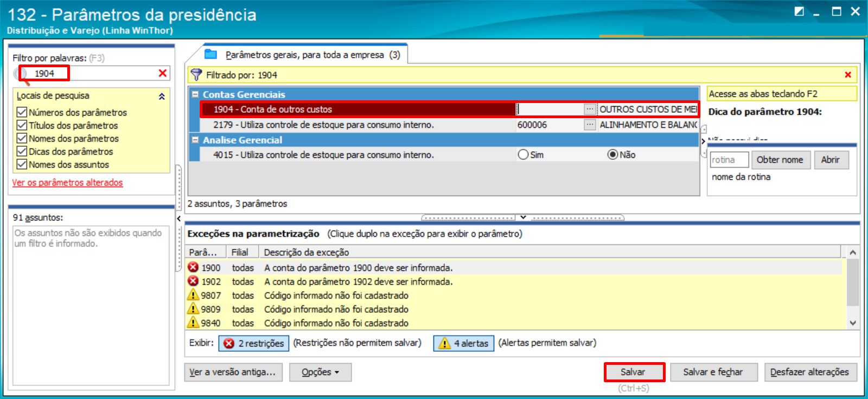Collapse exceptions panel via down chevron

pos(523,217)
